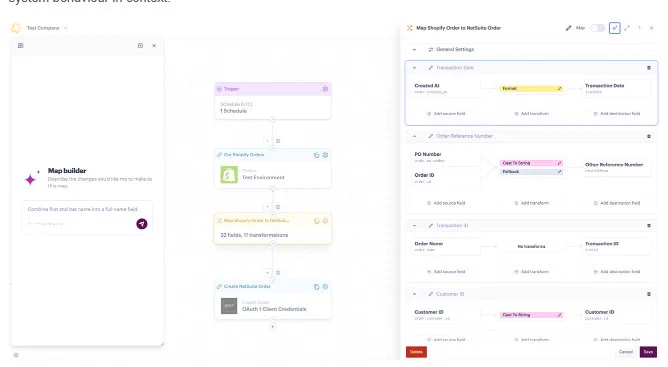Click the Cancel button
The height and width of the screenshot is (367, 668).
[x=625, y=352]
